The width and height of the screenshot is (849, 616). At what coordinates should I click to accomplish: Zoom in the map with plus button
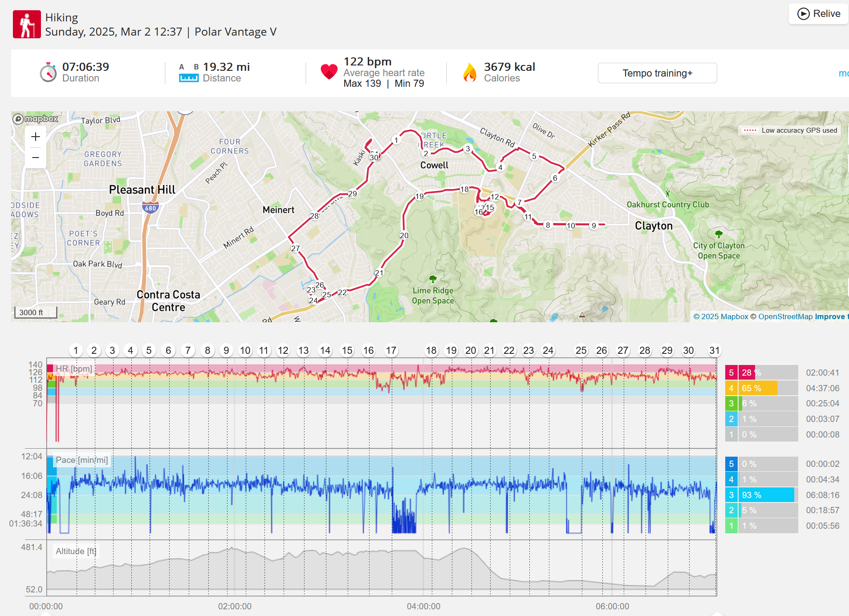[x=36, y=137]
